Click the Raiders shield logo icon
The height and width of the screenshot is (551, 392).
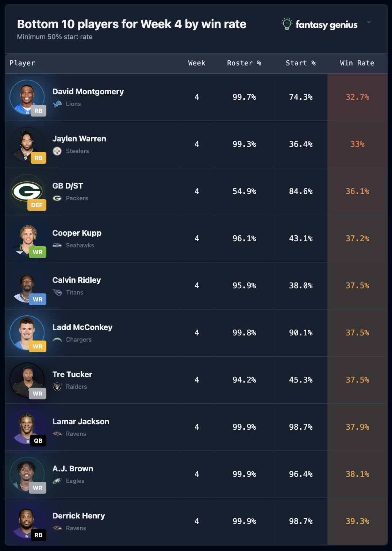(x=57, y=387)
